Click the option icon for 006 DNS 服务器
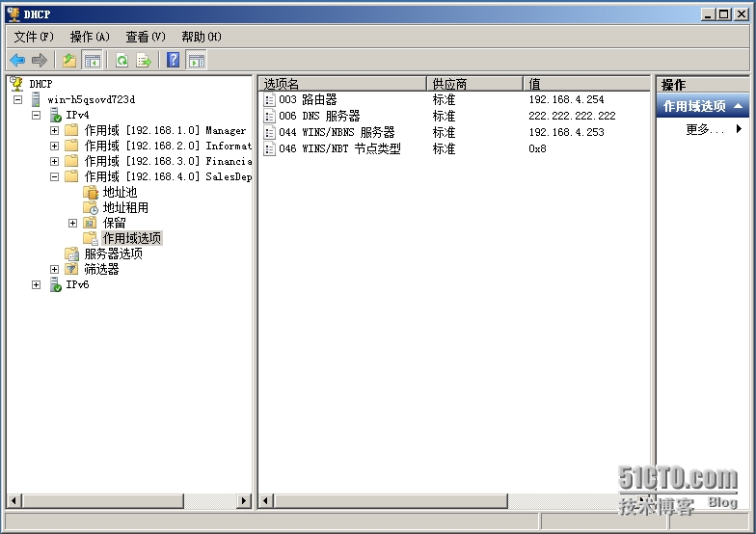 click(x=269, y=116)
